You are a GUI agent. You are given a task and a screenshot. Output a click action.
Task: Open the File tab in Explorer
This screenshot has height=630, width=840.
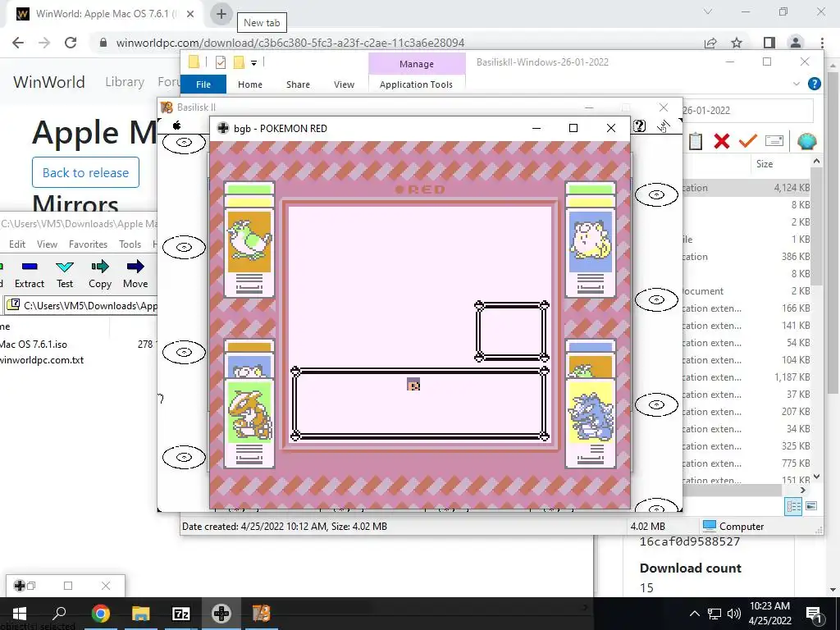tap(203, 84)
